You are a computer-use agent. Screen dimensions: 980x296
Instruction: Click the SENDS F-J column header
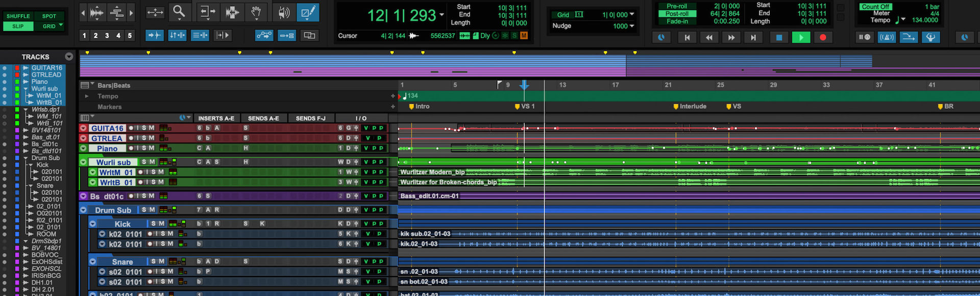click(310, 118)
